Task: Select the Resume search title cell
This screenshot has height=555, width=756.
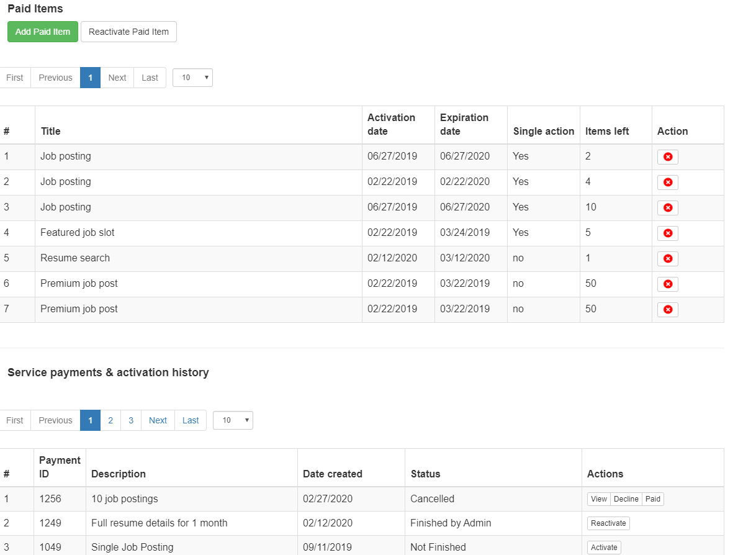Action: click(x=199, y=258)
